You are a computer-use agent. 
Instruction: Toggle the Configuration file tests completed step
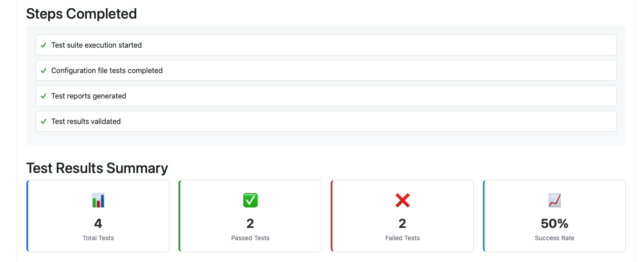tap(325, 70)
